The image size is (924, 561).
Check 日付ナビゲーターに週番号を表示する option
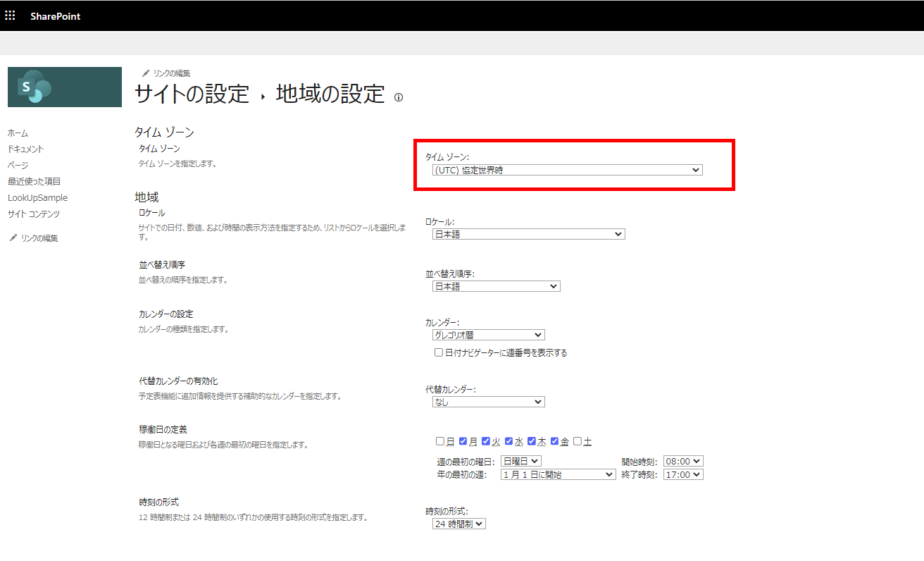[437, 352]
